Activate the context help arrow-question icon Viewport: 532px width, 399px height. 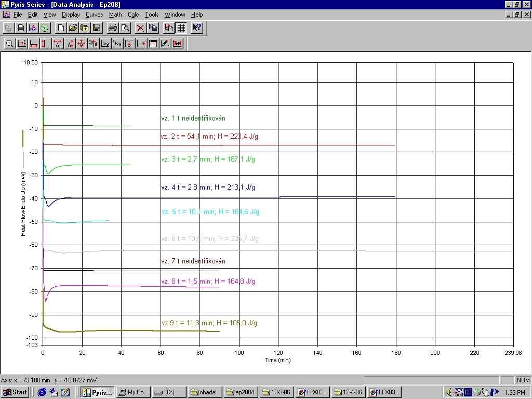[x=197, y=28]
